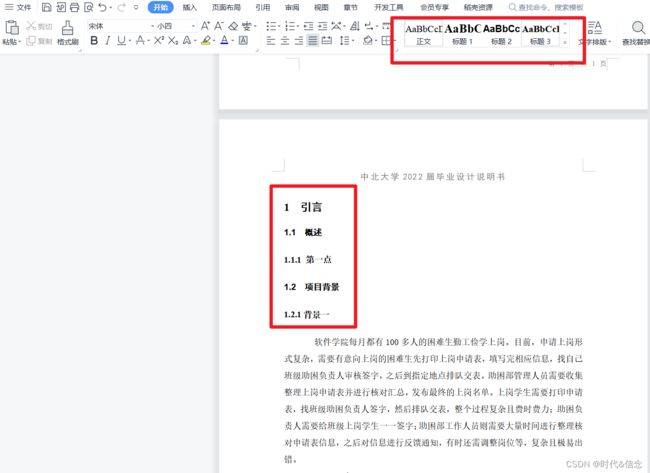The image size is (650, 473).
Task: Open Find and Replace (查找替换) magnifier
Action: pyautogui.click(x=638, y=28)
